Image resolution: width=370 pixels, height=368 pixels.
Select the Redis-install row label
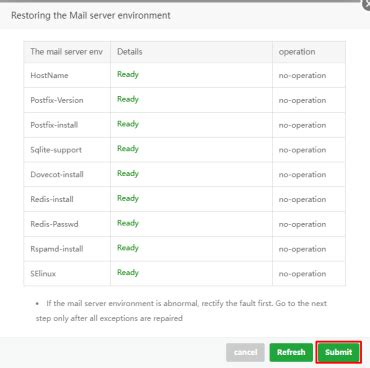tap(52, 199)
